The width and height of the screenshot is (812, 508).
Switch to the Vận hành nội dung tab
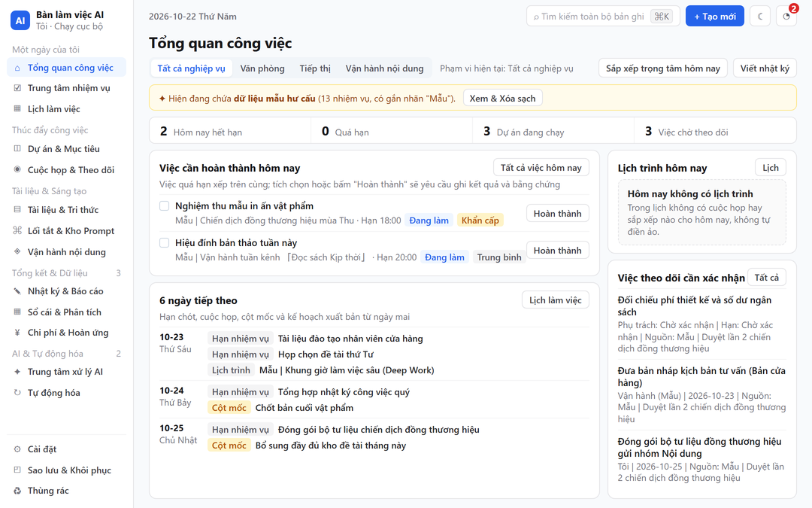click(384, 68)
